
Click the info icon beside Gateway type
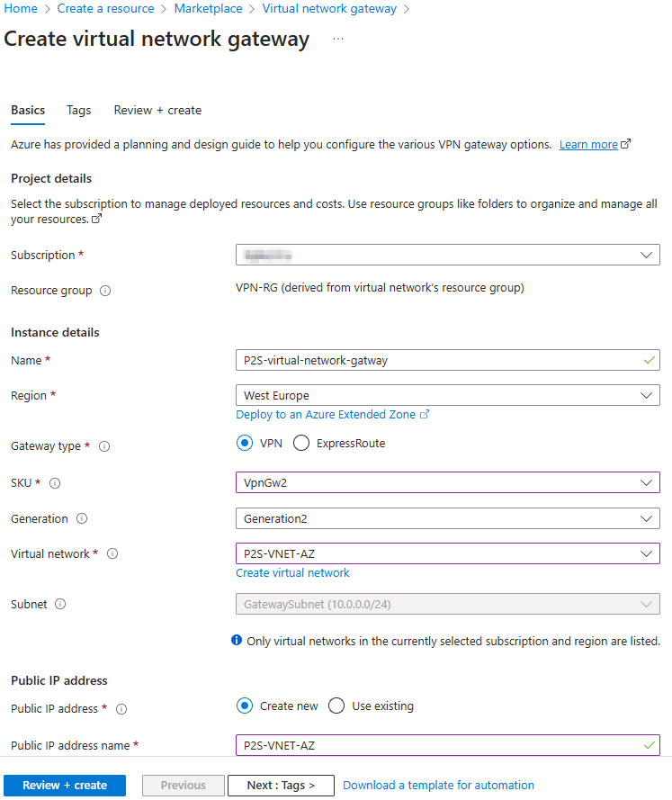point(104,446)
